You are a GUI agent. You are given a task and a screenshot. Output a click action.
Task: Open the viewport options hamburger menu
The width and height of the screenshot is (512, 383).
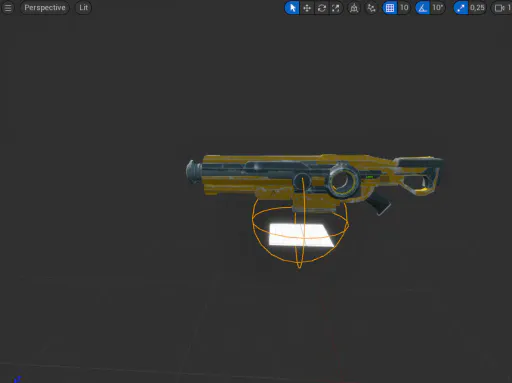[x=8, y=8]
